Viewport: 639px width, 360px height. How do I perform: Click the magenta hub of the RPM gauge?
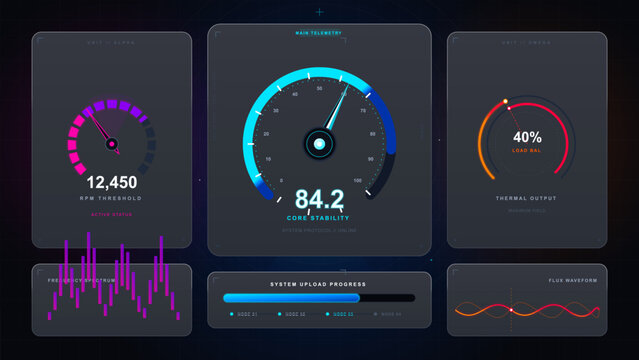click(112, 144)
